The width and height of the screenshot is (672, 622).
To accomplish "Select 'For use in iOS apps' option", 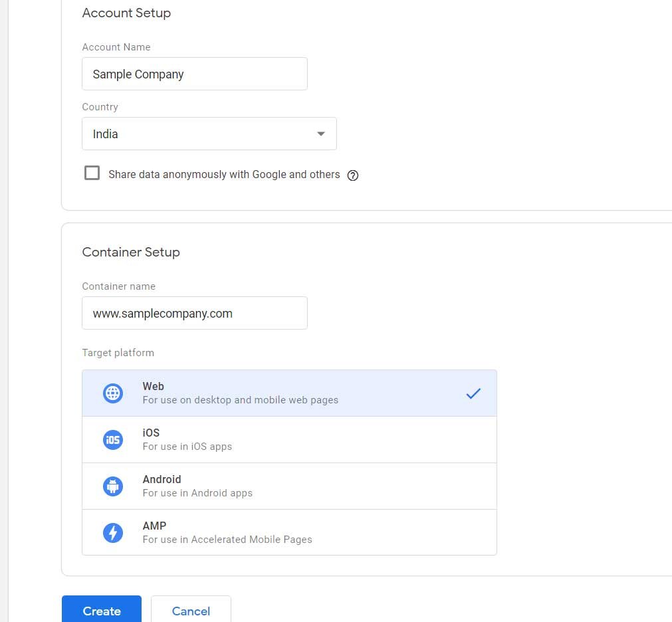I will coord(187,447).
